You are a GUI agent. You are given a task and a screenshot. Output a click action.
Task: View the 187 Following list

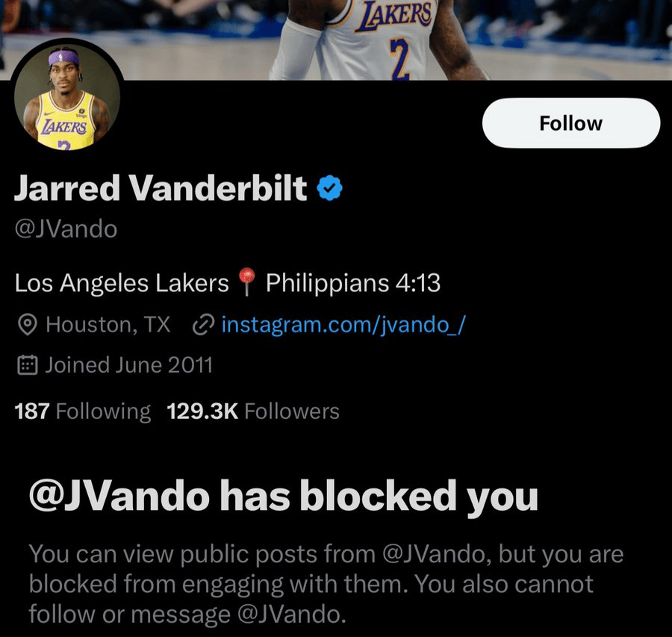[x=83, y=411]
